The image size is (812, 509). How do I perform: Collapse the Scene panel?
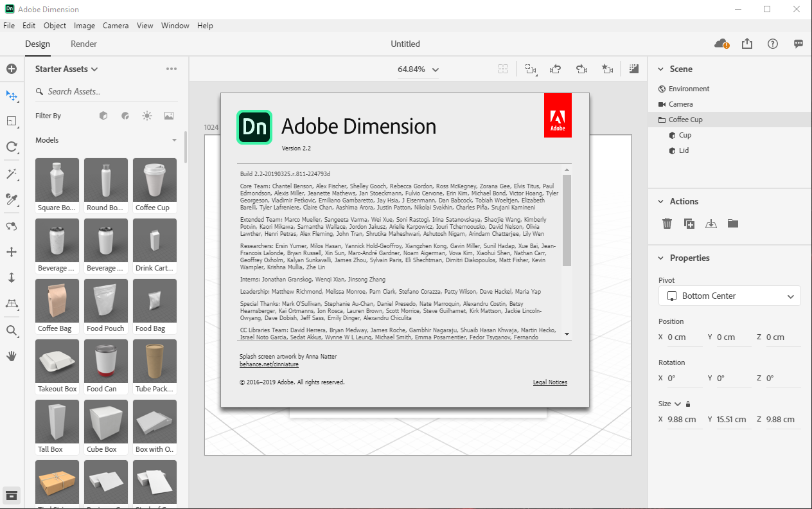pos(660,69)
